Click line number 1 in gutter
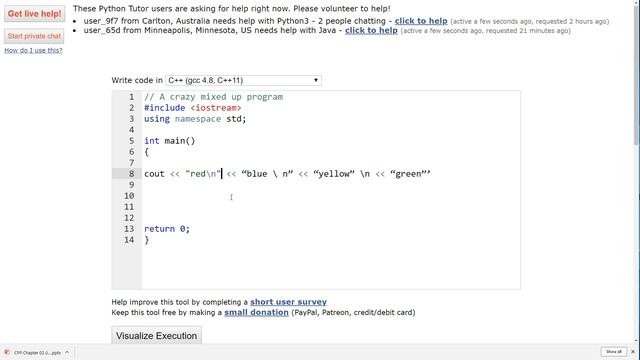Viewport: 640px width, 360px height. tap(131, 97)
